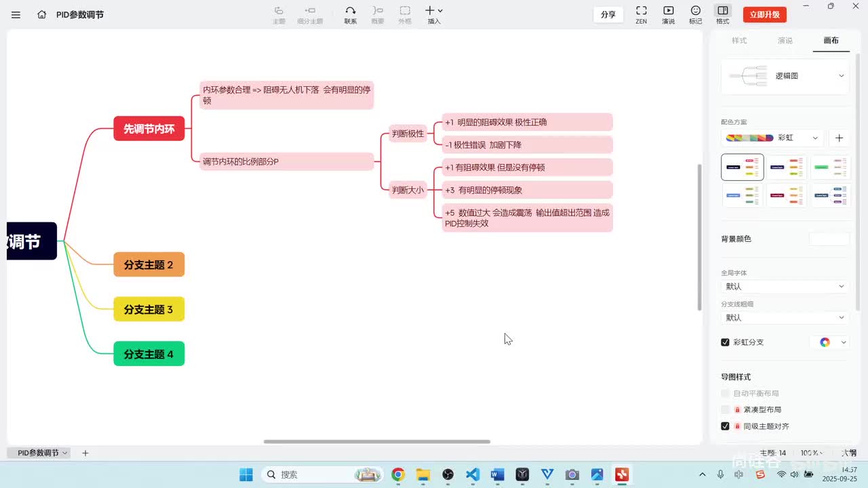Select the '+1 有阻碍效果 但是没有停顿' node
Screen dimensions: 868x488
click(528, 167)
